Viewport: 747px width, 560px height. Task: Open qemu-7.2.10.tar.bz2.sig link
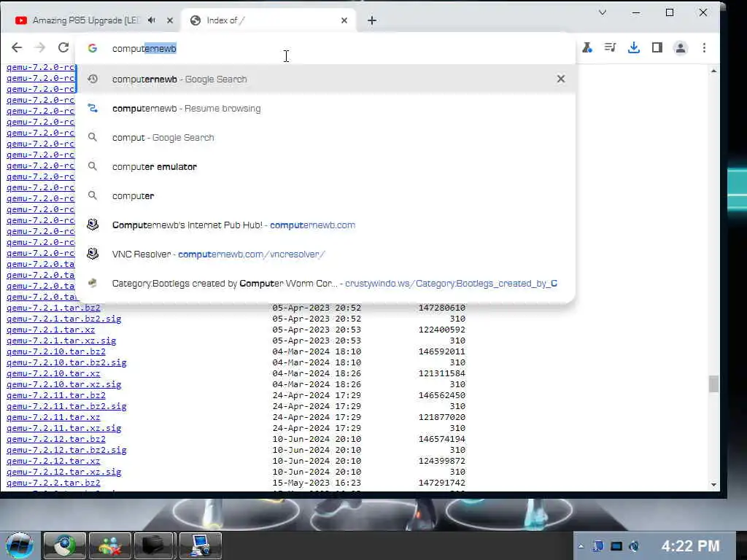[x=66, y=362]
